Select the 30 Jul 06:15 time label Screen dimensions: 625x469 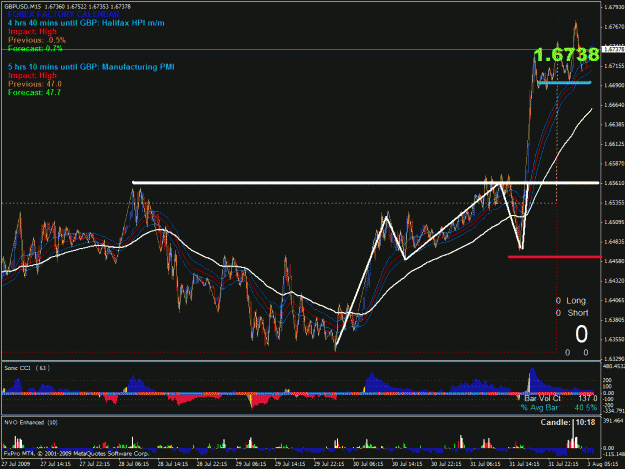click(368, 464)
